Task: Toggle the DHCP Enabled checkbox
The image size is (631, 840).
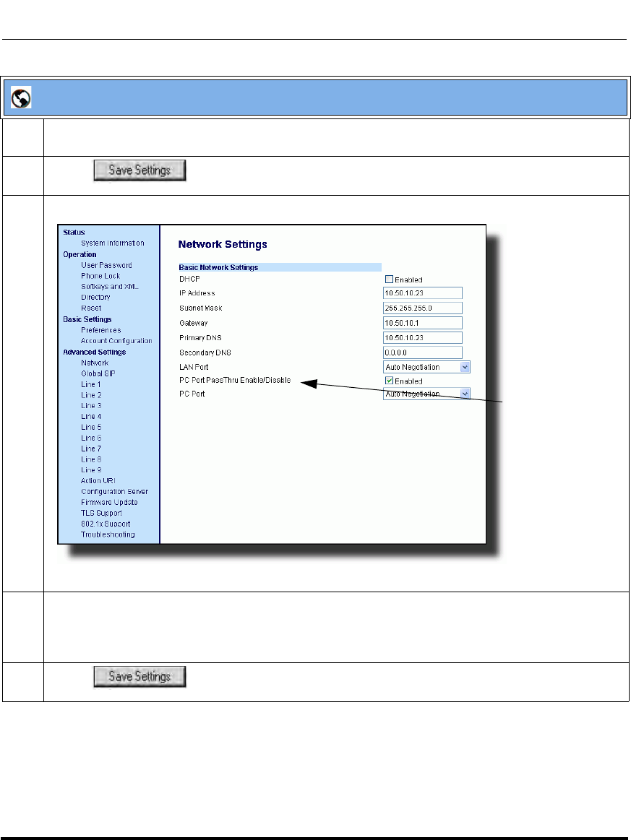Action: coord(389,279)
